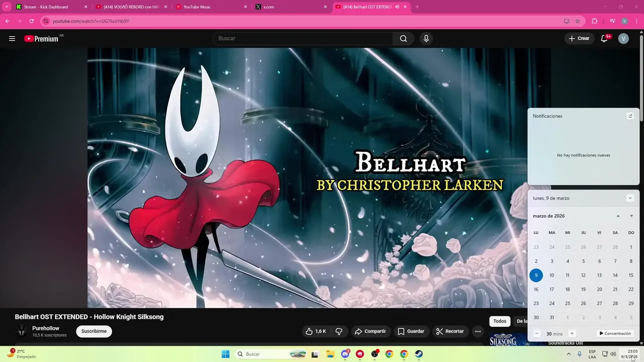Go back in browser history
Screen dimensions: 644x362
pyautogui.click(x=7, y=21)
